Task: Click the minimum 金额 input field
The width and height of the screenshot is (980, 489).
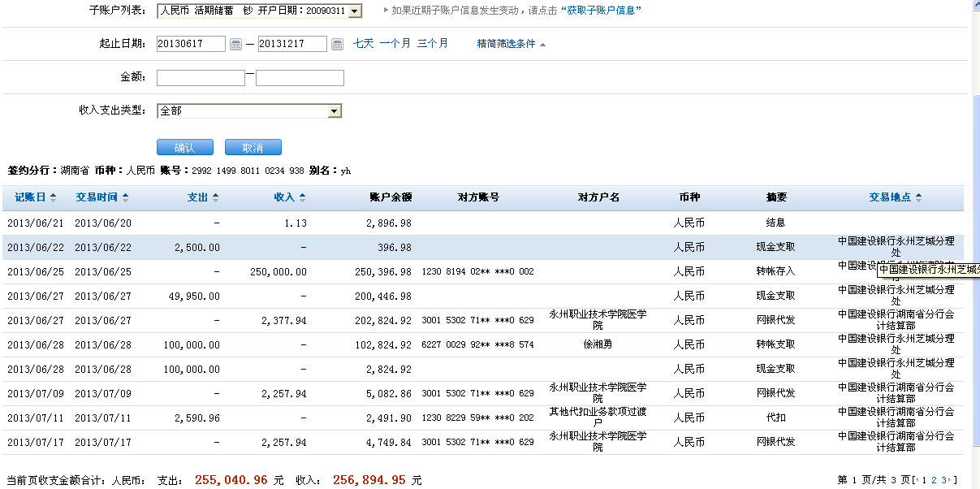Action: point(201,78)
